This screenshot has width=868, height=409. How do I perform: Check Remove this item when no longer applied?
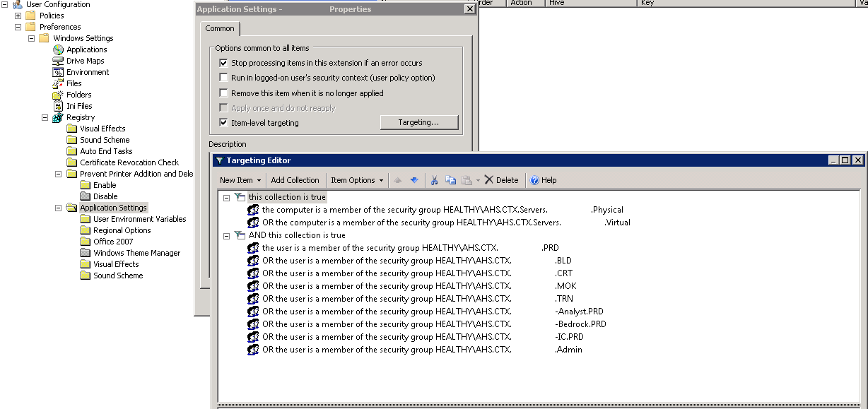pyautogui.click(x=224, y=93)
